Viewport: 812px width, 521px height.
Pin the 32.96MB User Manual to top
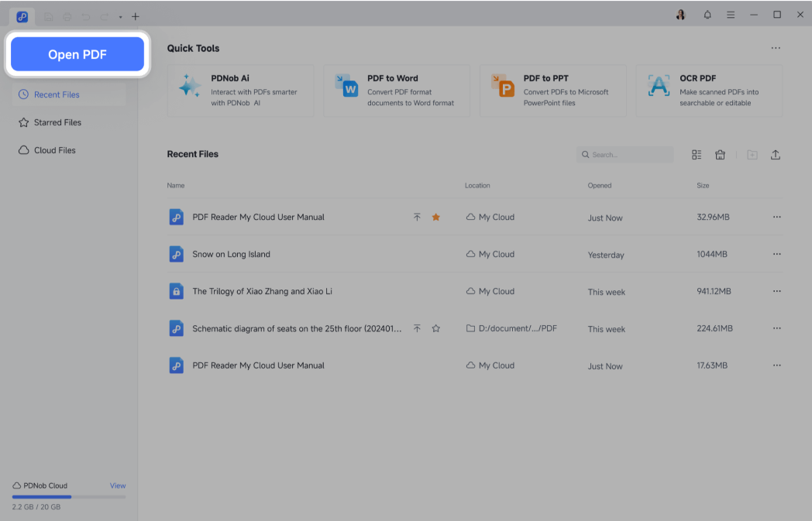(x=417, y=218)
